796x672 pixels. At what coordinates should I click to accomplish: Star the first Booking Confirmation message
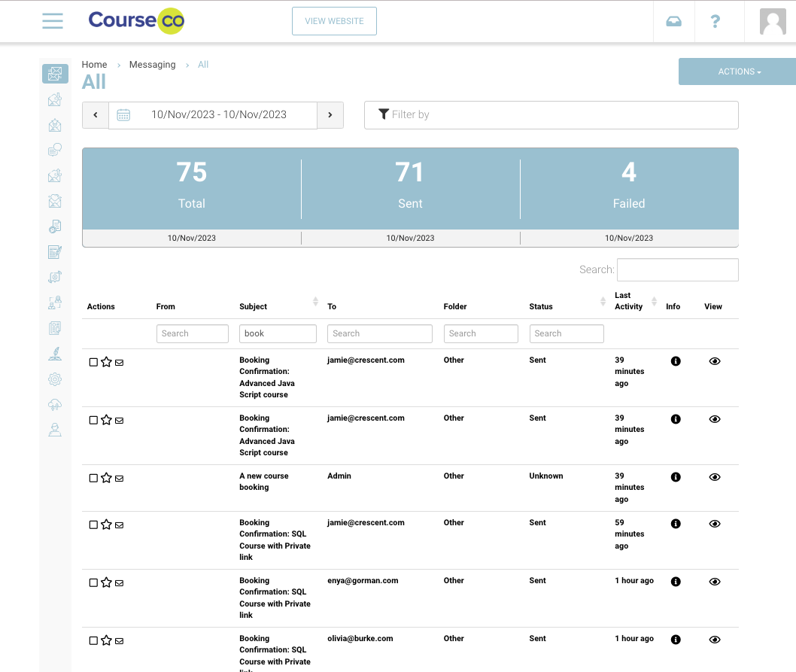pyautogui.click(x=106, y=362)
